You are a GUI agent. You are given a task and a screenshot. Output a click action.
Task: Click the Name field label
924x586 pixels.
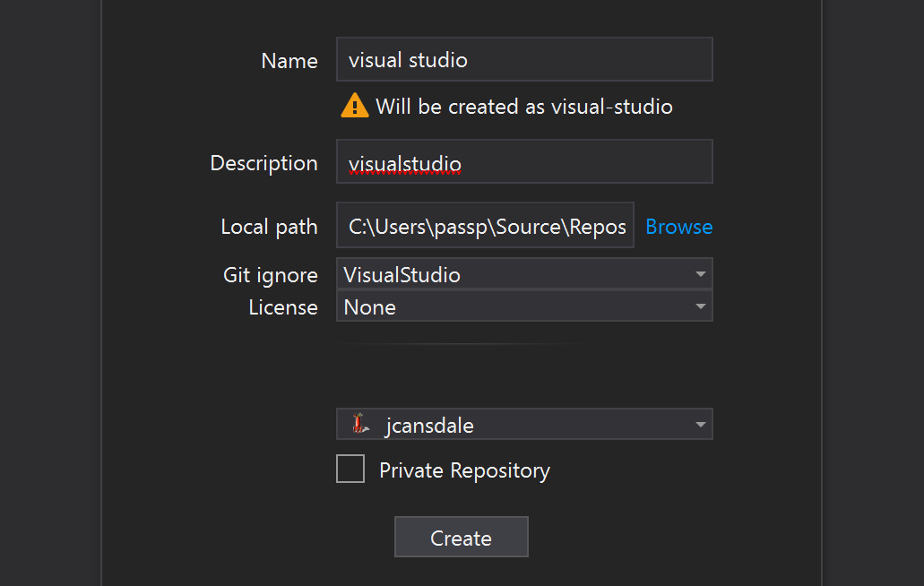coord(289,61)
